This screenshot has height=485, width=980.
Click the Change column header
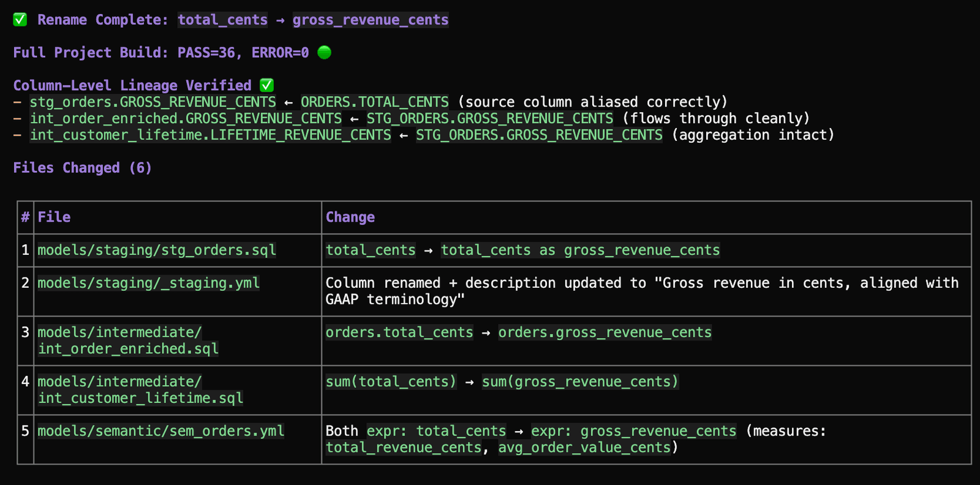click(350, 217)
